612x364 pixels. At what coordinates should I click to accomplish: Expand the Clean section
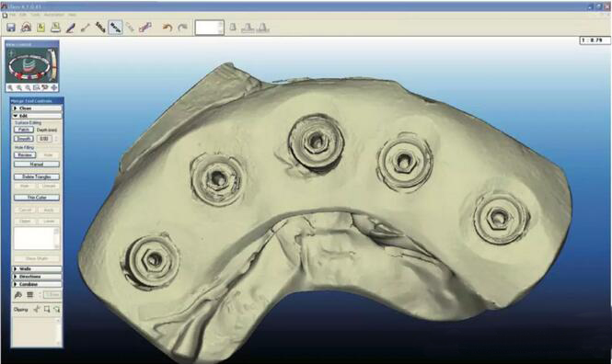tap(37, 108)
